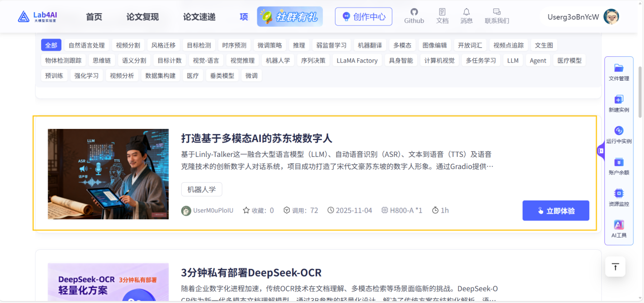The width and height of the screenshot is (644, 303).
Task: Select the 视觉-语言 tag
Action: click(x=206, y=60)
